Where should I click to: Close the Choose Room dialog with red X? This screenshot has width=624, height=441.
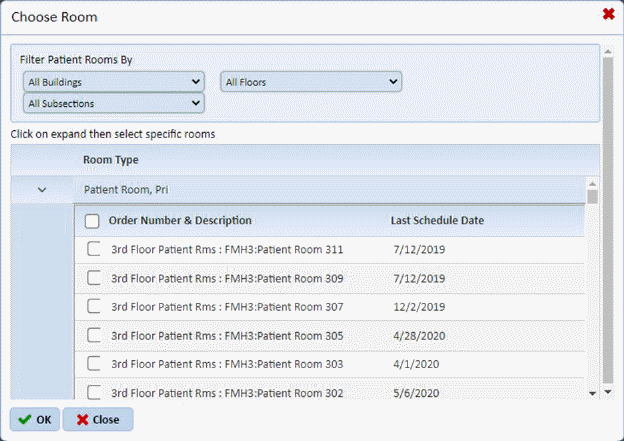pyautogui.click(x=608, y=14)
